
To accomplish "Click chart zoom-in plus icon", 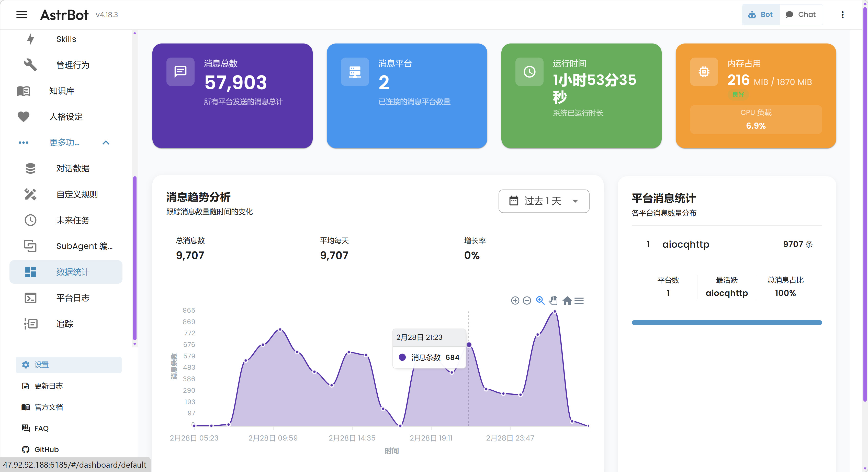I will (515, 300).
